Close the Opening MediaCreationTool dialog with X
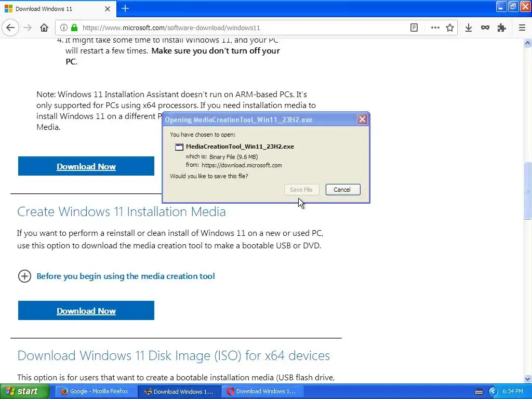The height and width of the screenshot is (399, 532). pyautogui.click(x=362, y=119)
